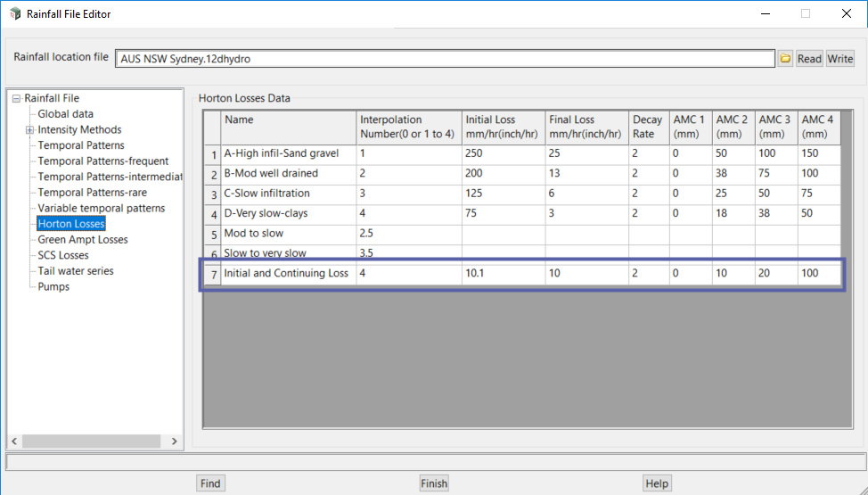Image resolution: width=868 pixels, height=495 pixels.
Task: Select Global data in the tree
Action: coord(65,114)
